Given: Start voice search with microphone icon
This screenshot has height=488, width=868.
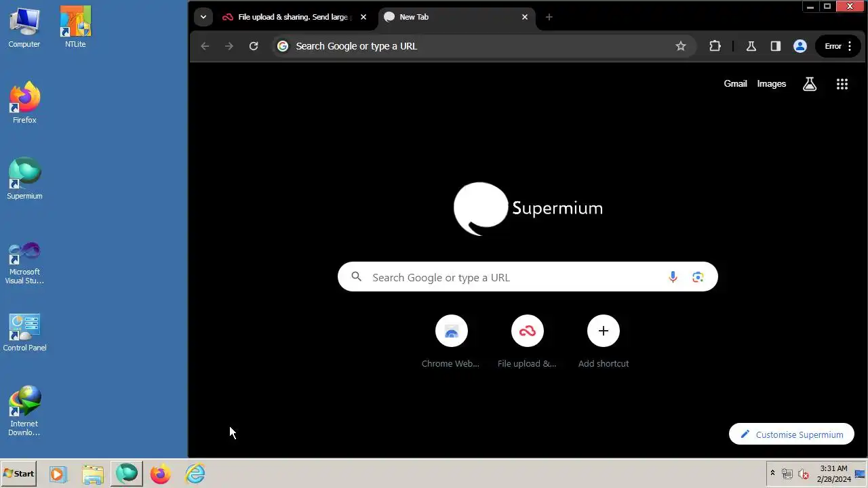Looking at the screenshot, I should pyautogui.click(x=673, y=277).
